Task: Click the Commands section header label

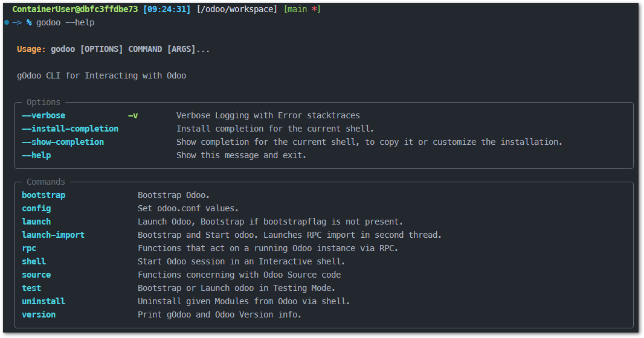Action: (46, 182)
